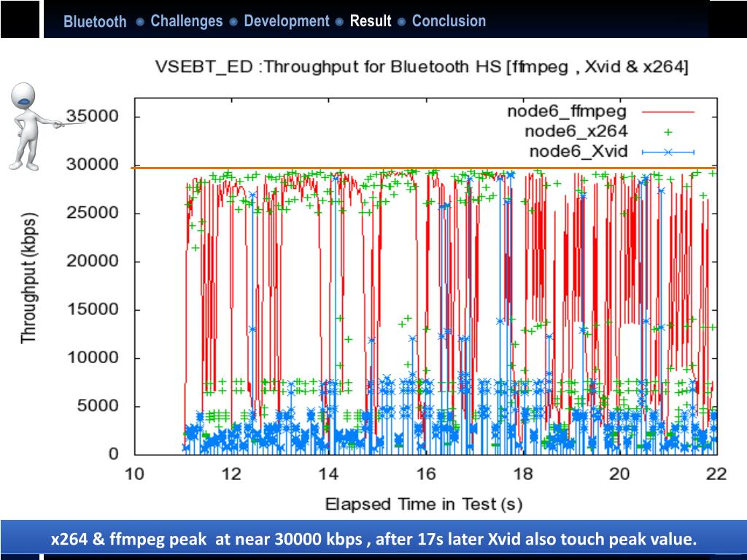
Task: Select the 20000 tick on the throughput axis
Action: coord(93,262)
